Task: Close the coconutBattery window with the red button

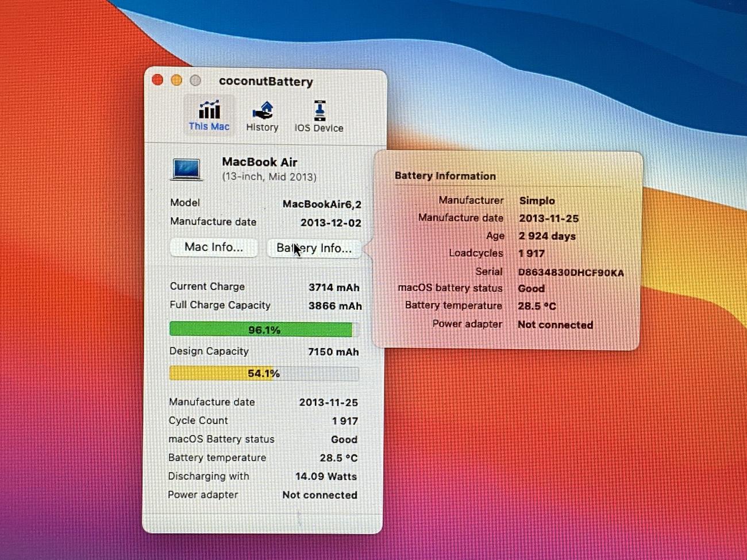Action: (x=157, y=80)
